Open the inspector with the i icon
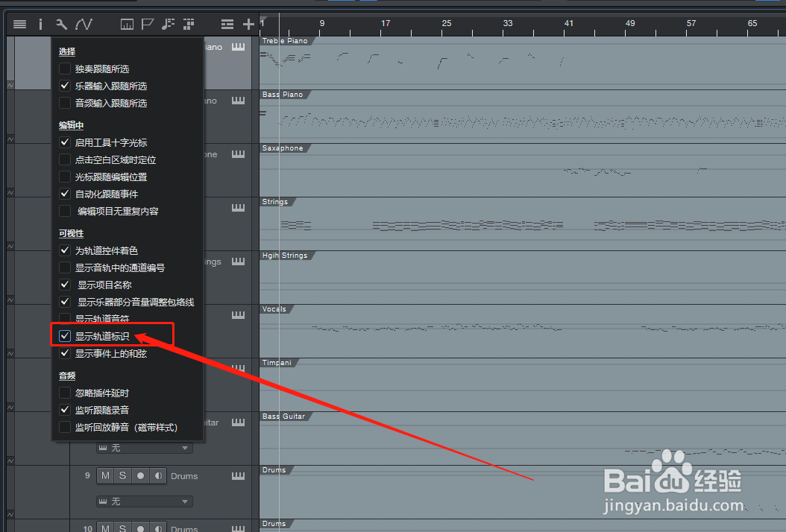This screenshot has width=786, height=532. pos(40,24)
